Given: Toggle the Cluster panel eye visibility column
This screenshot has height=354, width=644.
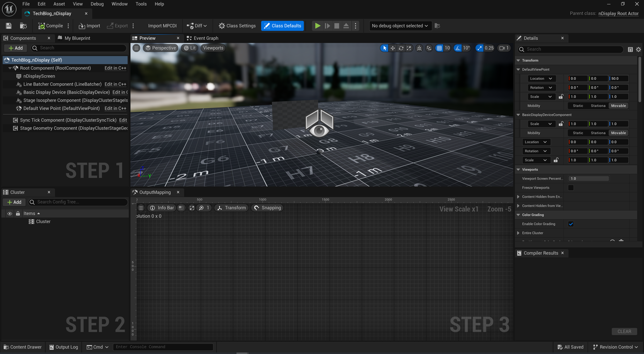Looking at the screenshot, I should point(10,213).
